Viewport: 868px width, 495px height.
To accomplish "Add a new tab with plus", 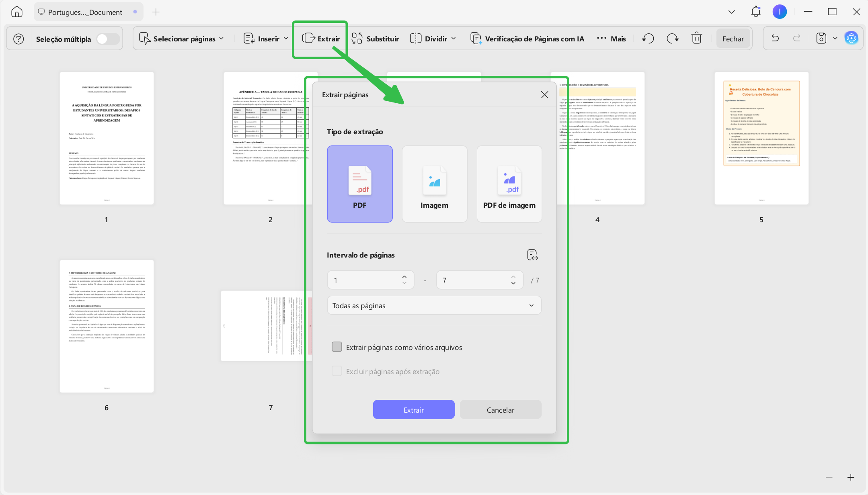I will (x=156, y=12).
